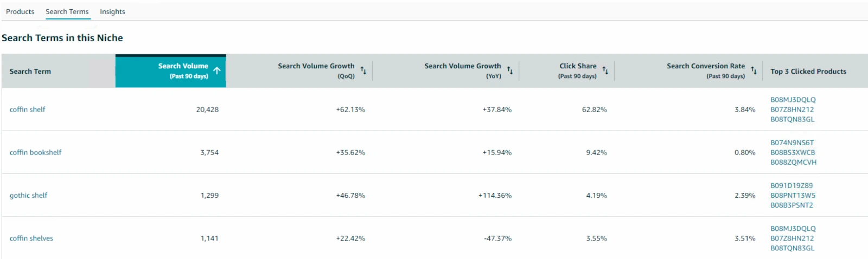Screen dimensions: 868x259
Task: Open the 'coffin shelf' search term
Action: (x=28, y=109)
